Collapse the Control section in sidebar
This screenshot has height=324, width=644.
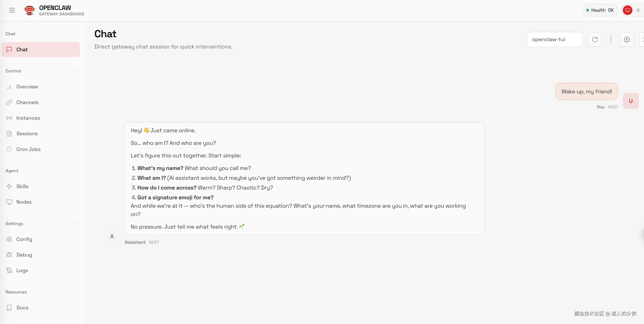(75, 71)
